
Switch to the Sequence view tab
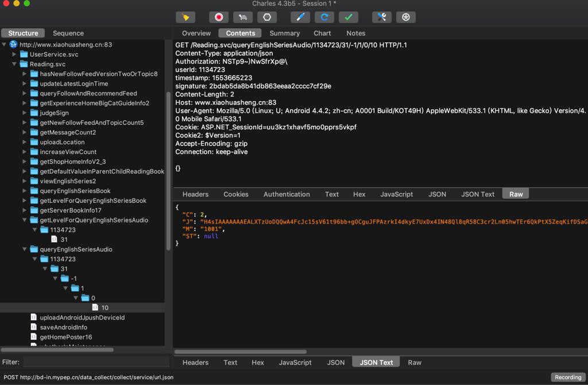pyautogui.click(x=68, y=33)
